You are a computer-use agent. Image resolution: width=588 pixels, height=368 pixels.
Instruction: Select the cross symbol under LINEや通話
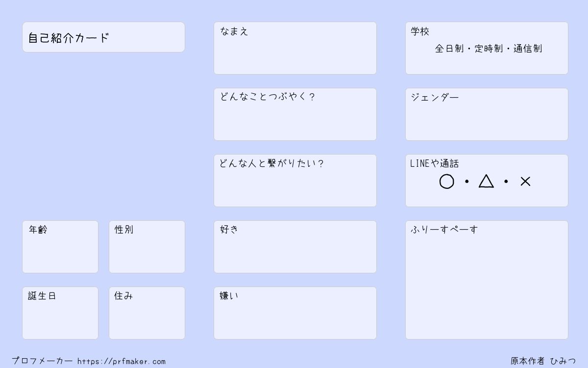[525, 182]
